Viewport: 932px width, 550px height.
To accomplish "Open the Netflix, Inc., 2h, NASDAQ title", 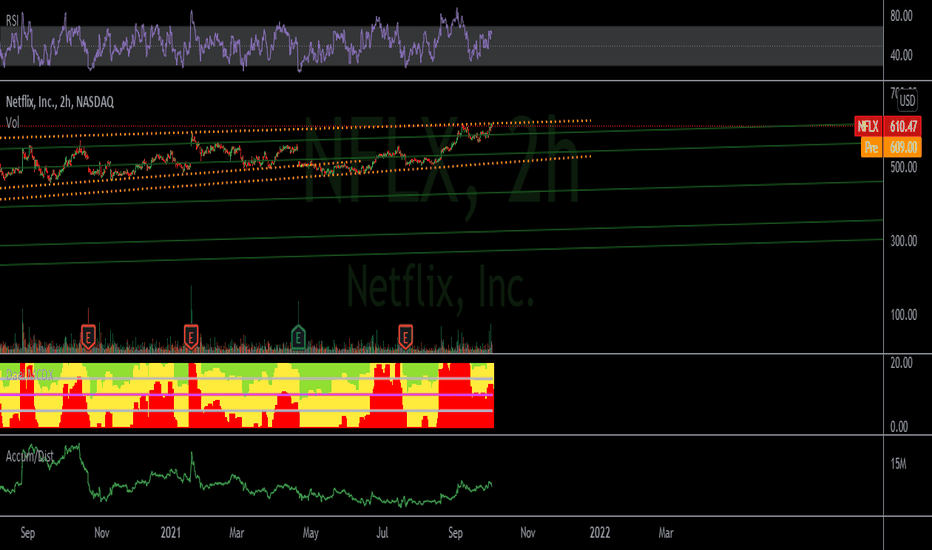I will [x=59, y=102].
